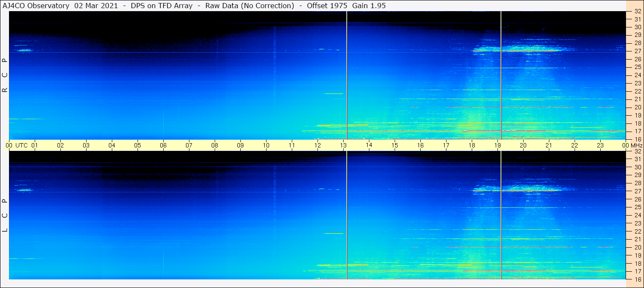The height and width of the screenshot is (288, 644).
Task: Click the vertical 'L C P' panel label
Action: pyautogui.click(x=5, y=215)
